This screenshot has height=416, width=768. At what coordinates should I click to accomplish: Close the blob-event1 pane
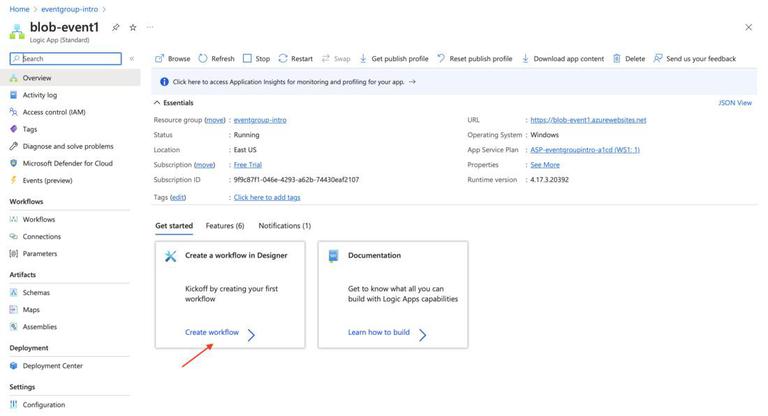pyautogui.click(x=748, y=27)
